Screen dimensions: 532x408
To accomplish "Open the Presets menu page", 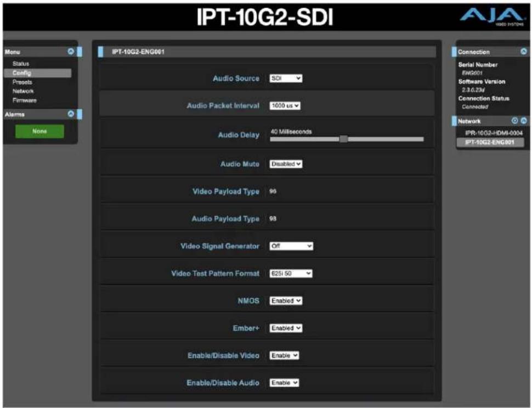I will 22,82.
